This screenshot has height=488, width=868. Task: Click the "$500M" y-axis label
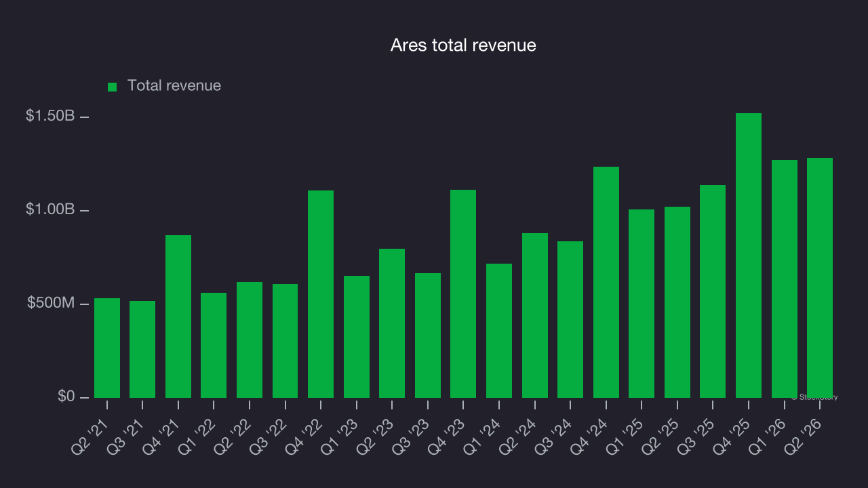pyautogui.click(x=51, y=303)
